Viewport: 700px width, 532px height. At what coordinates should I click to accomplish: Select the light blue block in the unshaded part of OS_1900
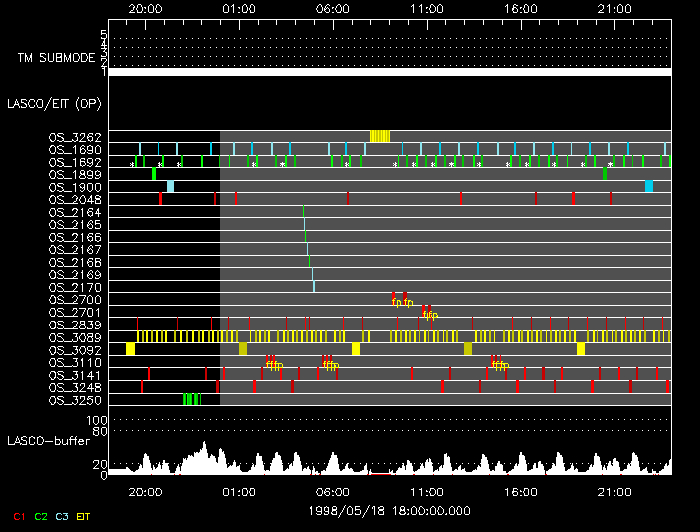tap(170, 186)
